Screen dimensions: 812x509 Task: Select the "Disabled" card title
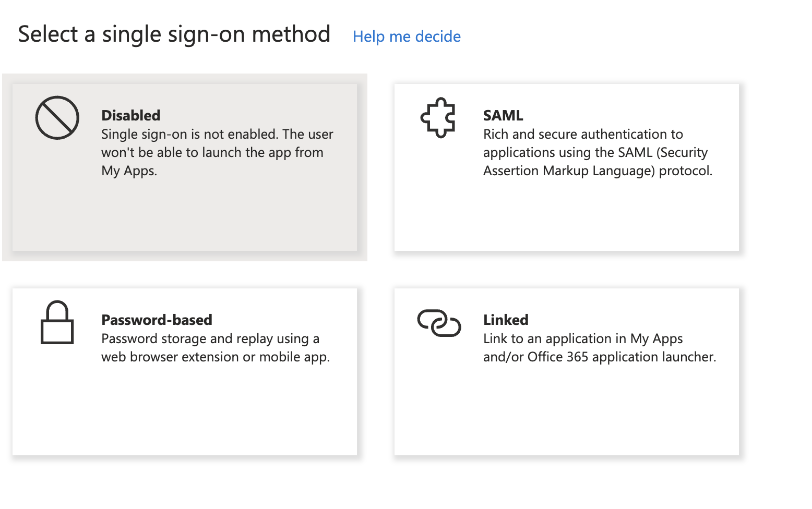(131, 115)
